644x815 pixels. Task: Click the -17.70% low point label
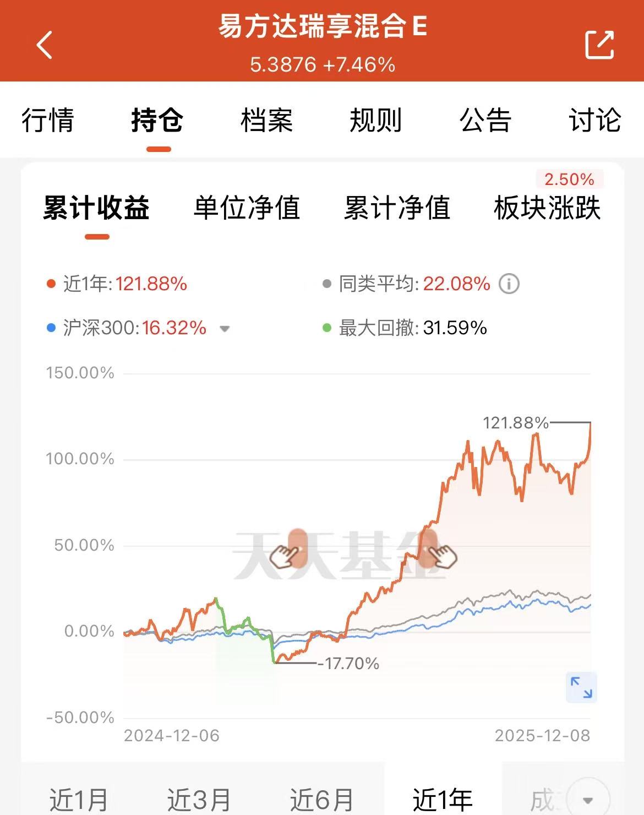(348, 664)
